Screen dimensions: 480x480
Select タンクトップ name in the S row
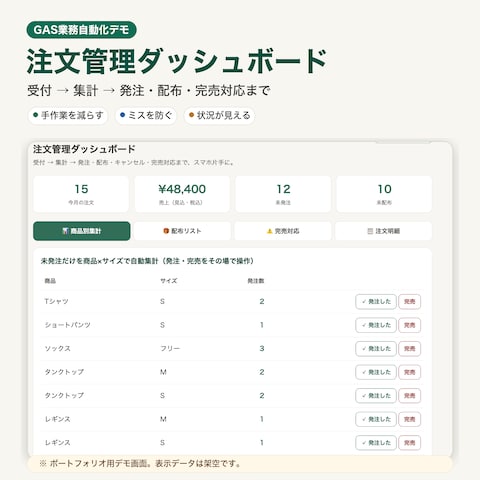(x=64, y=396)
